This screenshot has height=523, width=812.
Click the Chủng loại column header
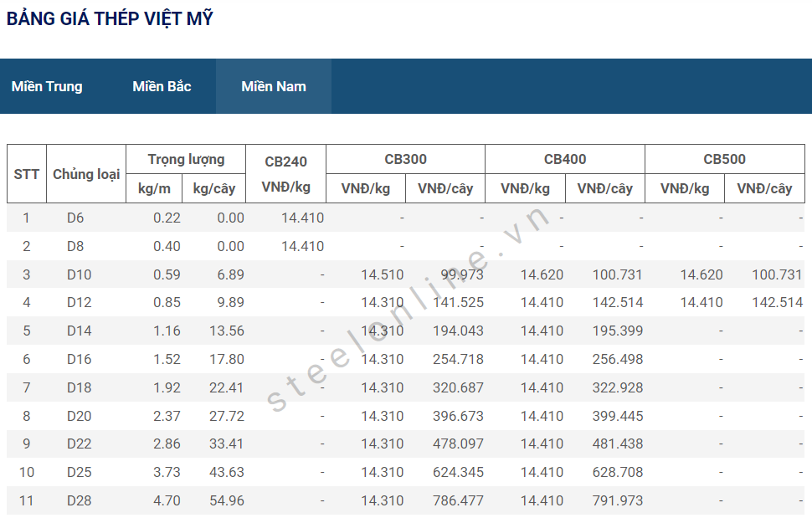tap(86, 174)
